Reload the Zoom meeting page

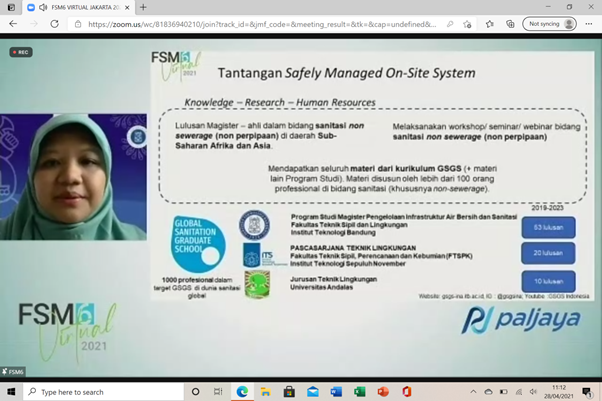point(55,24)
